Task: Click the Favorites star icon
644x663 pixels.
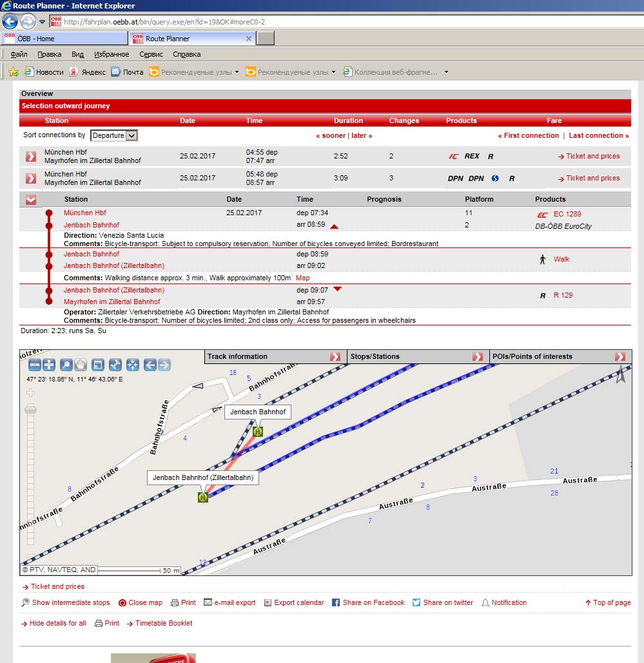Action: point(13,72)
